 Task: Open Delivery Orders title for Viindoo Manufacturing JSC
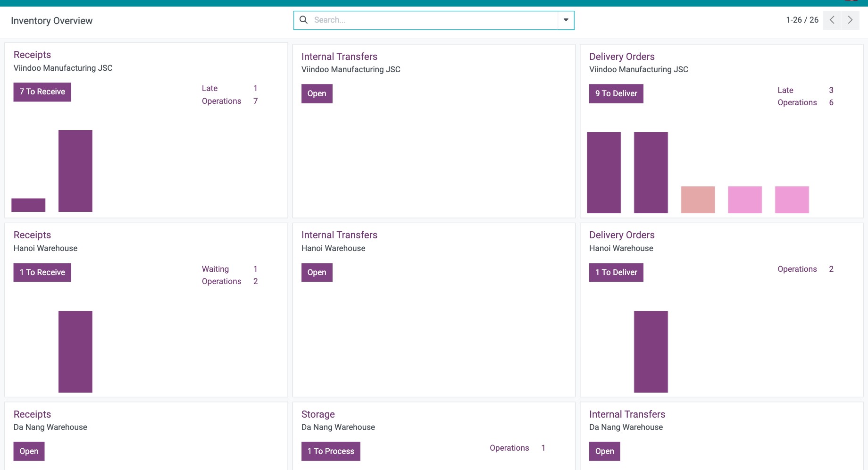click(622, 57)
